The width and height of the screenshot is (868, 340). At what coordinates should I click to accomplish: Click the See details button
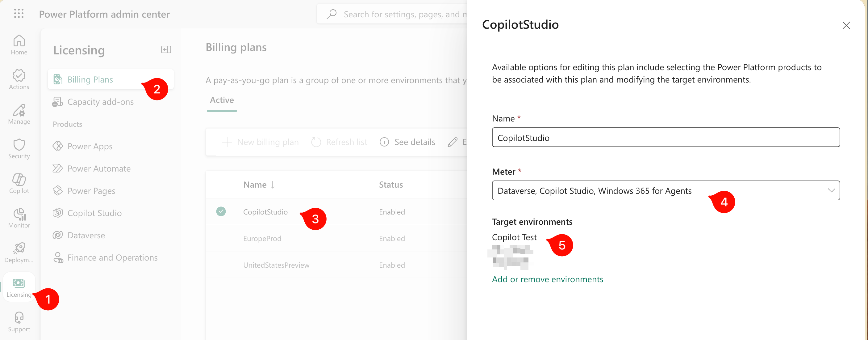click(407, 142)
